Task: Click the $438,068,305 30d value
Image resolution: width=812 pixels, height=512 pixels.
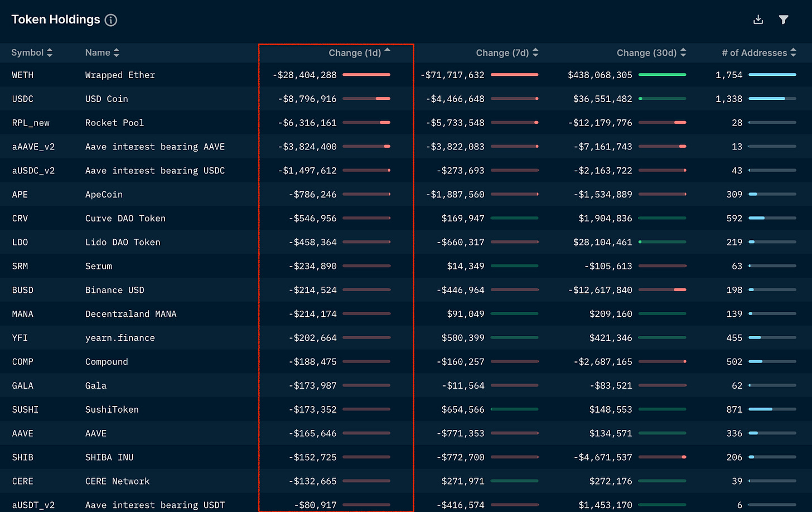Action: pyautogui.click(x=600, y=75)
